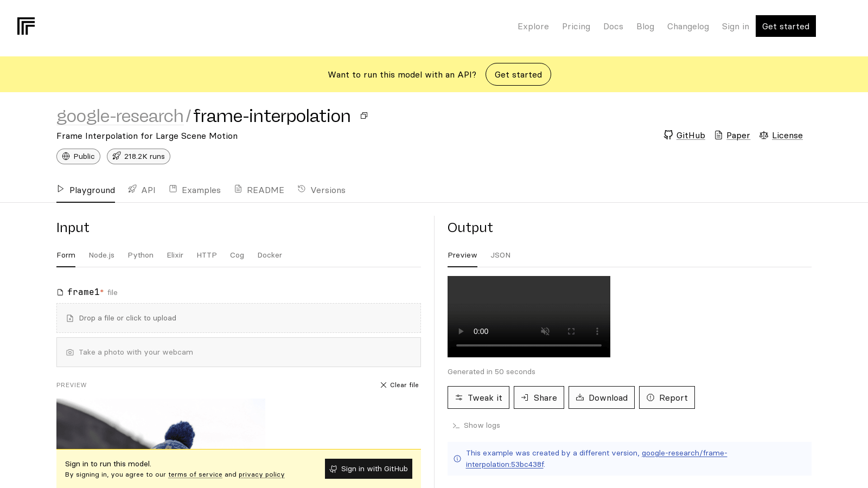The width and height of the screenshot is (868, 488).
Task: Open terms of service link
Action: coord(195,474)
